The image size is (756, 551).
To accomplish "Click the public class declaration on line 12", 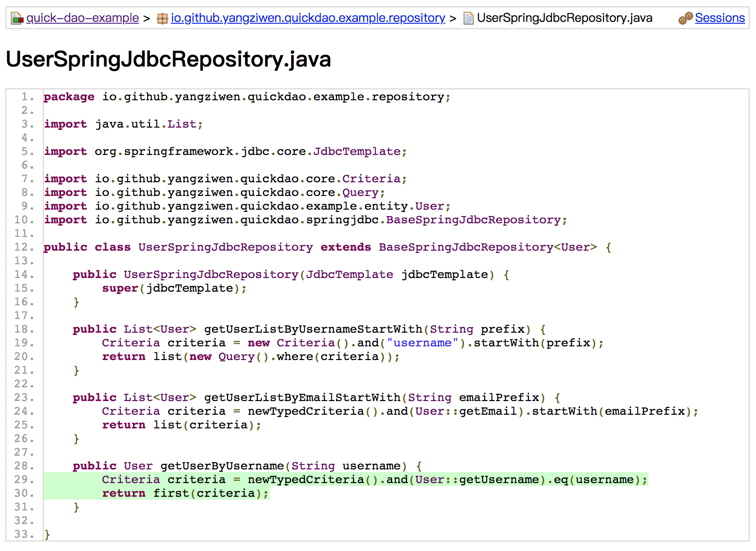I will (x=327, y=247).
